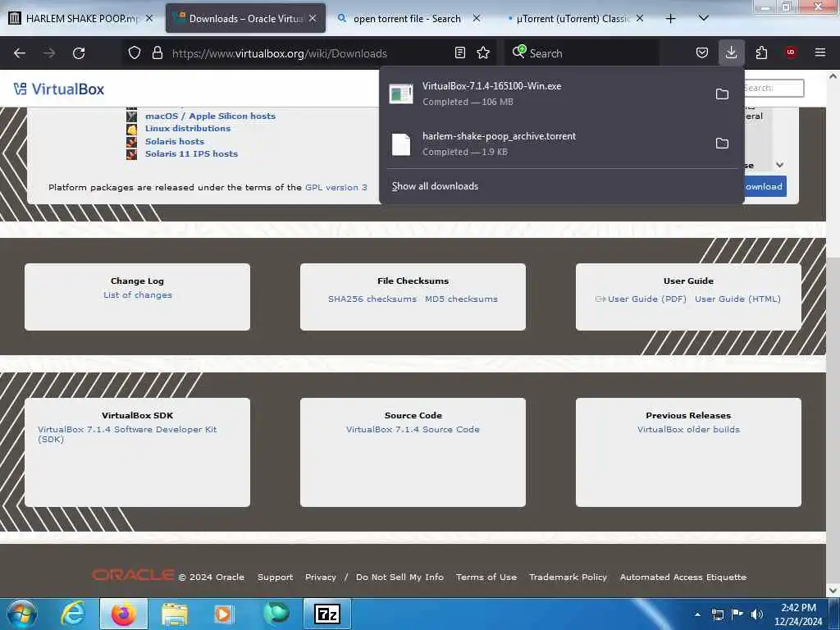Open the 7-Zip taskbar button

(x=326, y=614)
